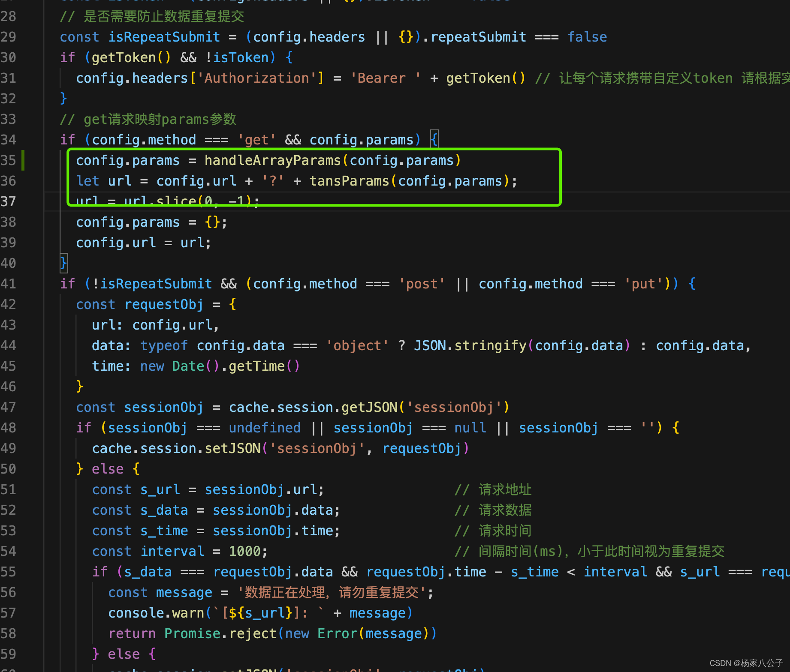Click 'handleArrayParams' function call on line 35
Screen dimensions: 790x672
272,160
